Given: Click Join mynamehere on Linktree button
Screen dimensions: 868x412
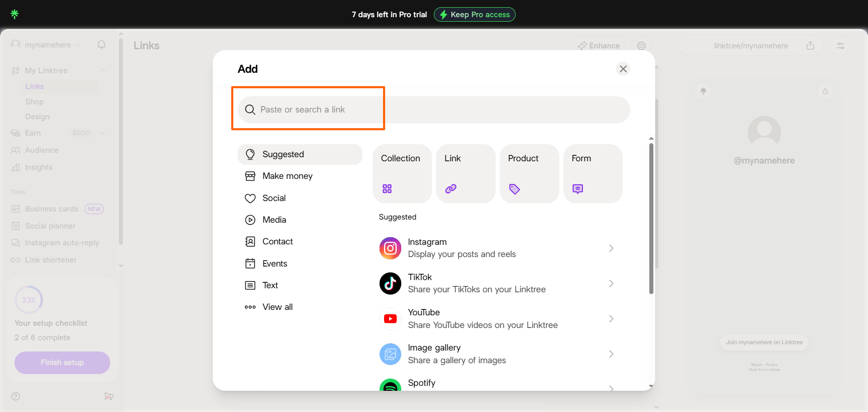Looking at the screenshot, I should [764, 342].
